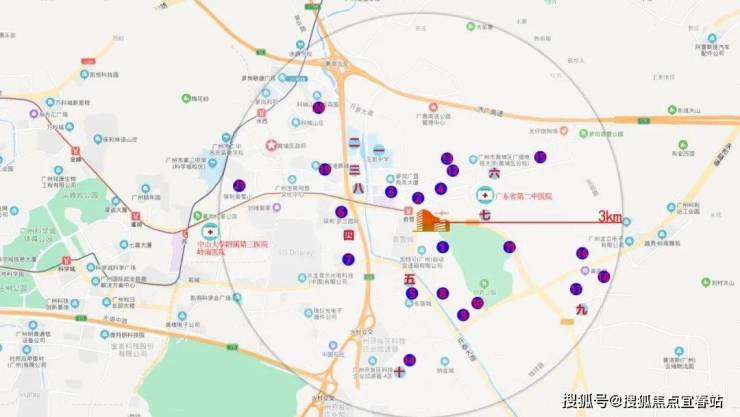Viewport: 740px width, 417px height.
Task: Click the 黄埔区政府 text label
Action: coord(292,146)
